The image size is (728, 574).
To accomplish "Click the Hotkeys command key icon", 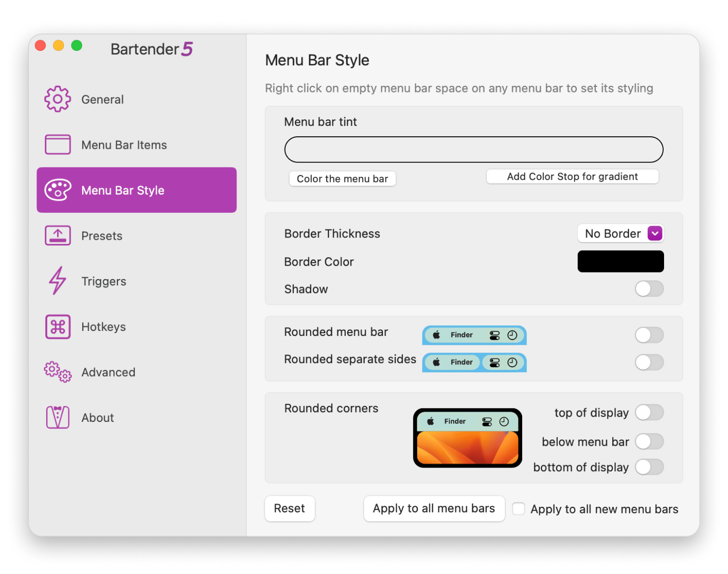I will 57,326.
